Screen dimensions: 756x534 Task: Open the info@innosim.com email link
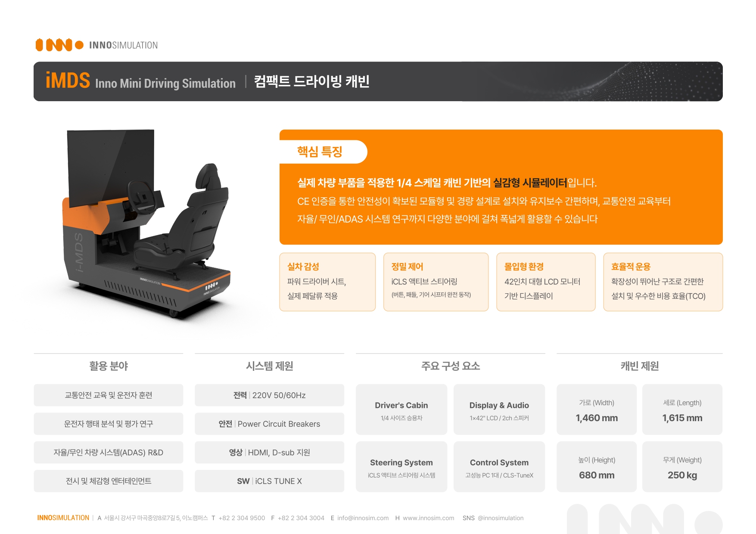click(363, 518)
